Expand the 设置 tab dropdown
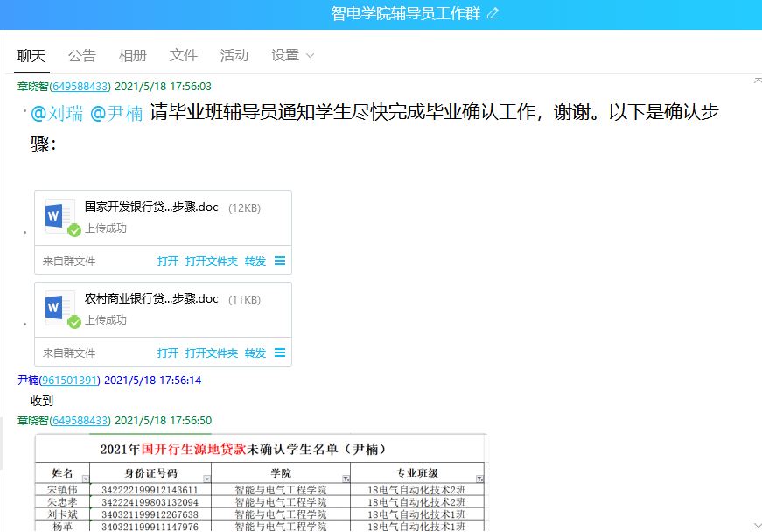Viewport: 762px width, 532px height. click(310, 56)
